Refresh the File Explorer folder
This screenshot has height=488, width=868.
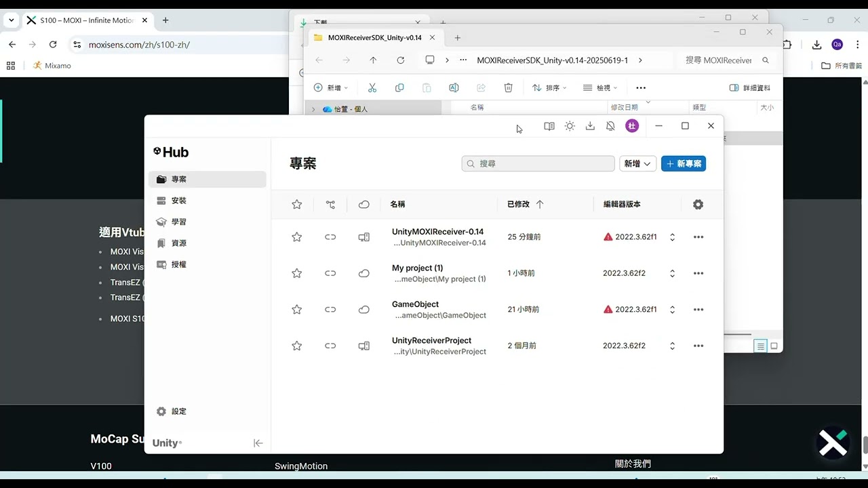pos(400,60)
